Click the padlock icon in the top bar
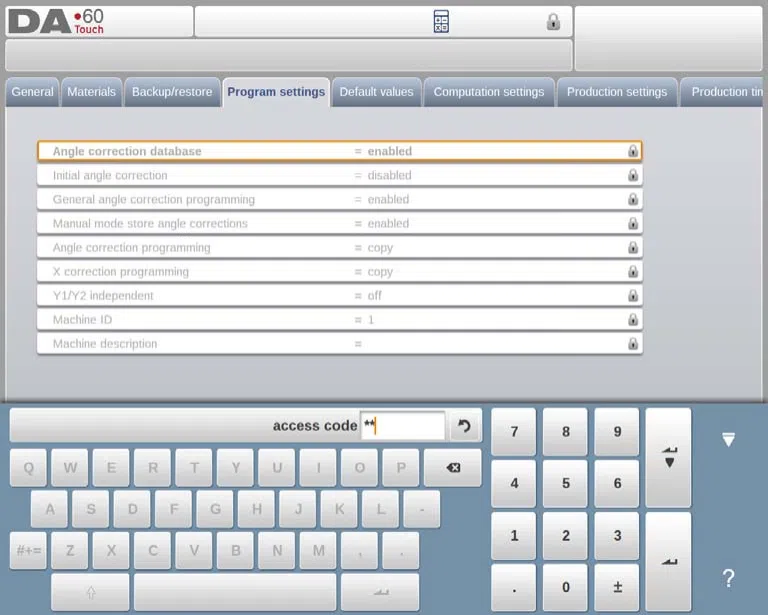The width and height of the screenshot is (768, 615). tap(553, 22)
